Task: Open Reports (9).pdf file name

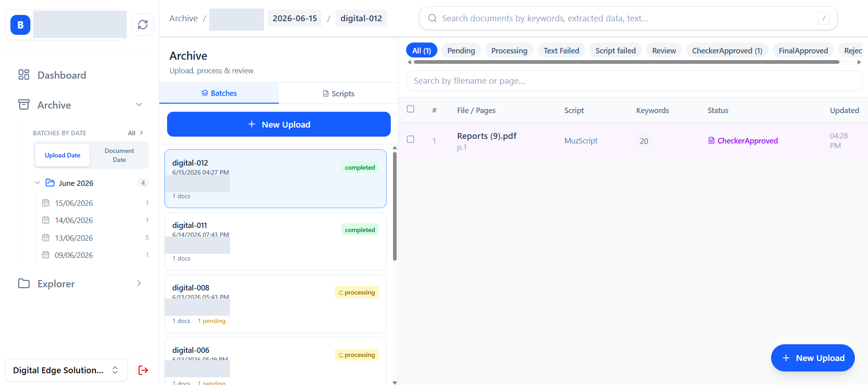Action: [487, 136]
